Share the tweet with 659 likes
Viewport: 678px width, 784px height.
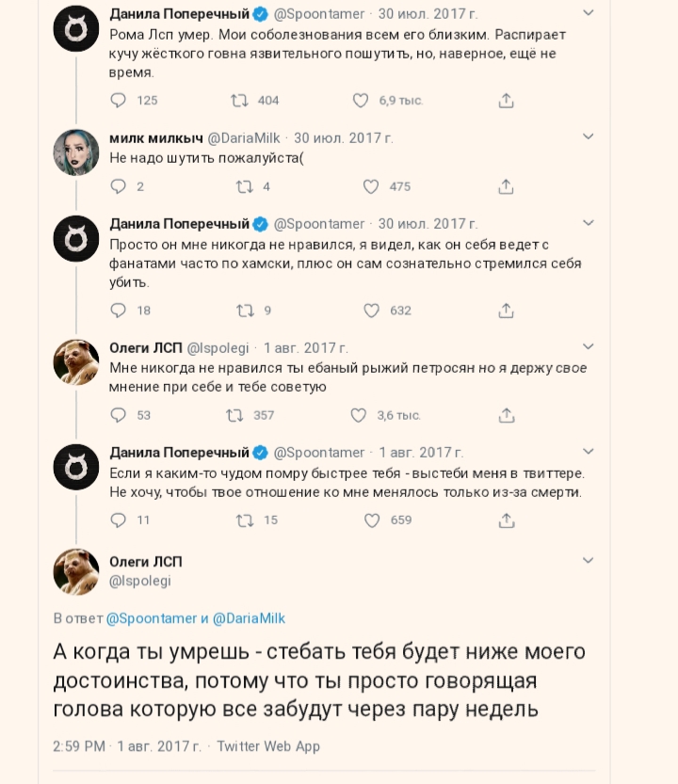pyautogui.click(x=506, y=520)
